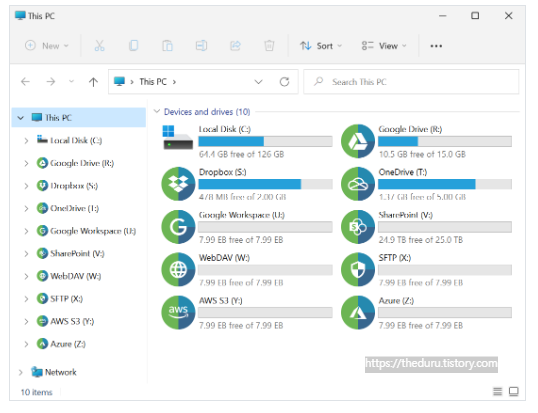Click "64.4 GB free of 126 GB" text
The height and width of the screenshot is (413, 538).
(242, 154)
